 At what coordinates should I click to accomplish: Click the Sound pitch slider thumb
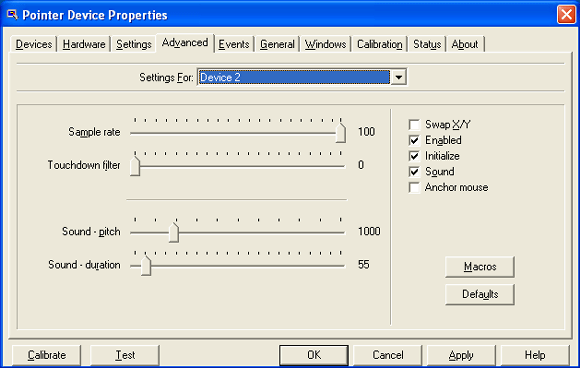[174, 233]
